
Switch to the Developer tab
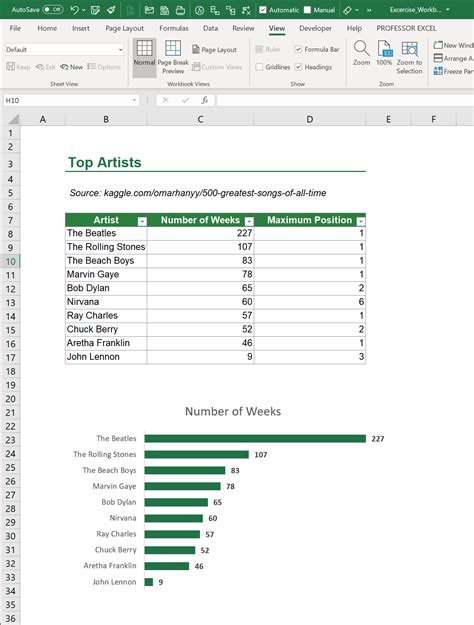[x=315, y=28]
